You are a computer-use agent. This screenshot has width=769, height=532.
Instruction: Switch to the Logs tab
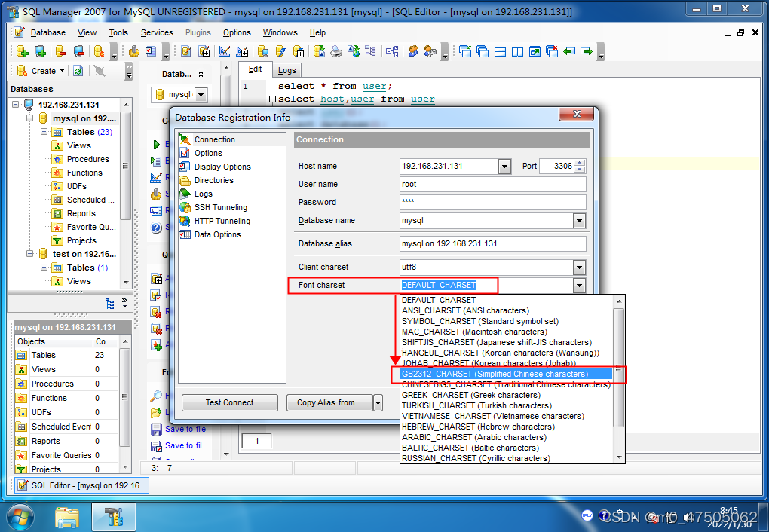[287, 70]
